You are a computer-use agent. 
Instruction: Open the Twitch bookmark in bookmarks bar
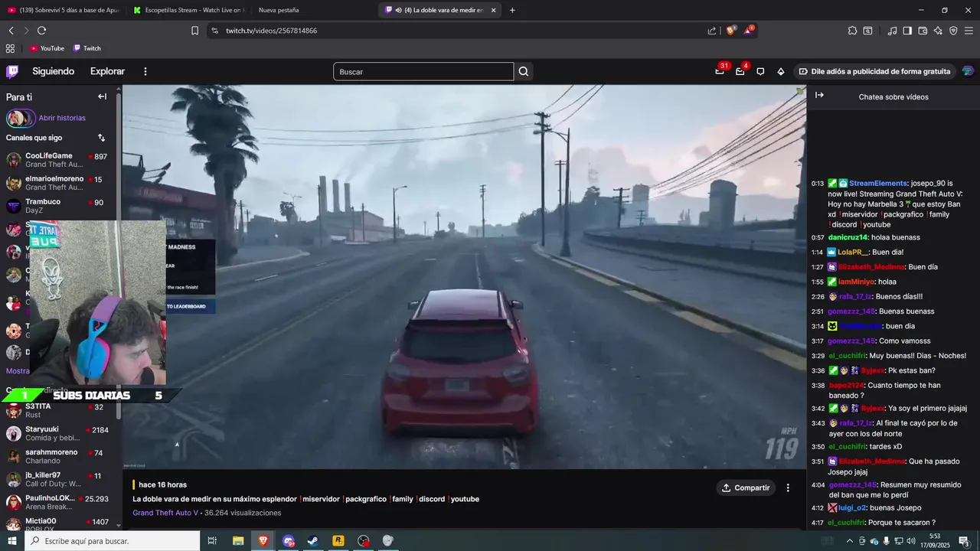tap(87, 48)
